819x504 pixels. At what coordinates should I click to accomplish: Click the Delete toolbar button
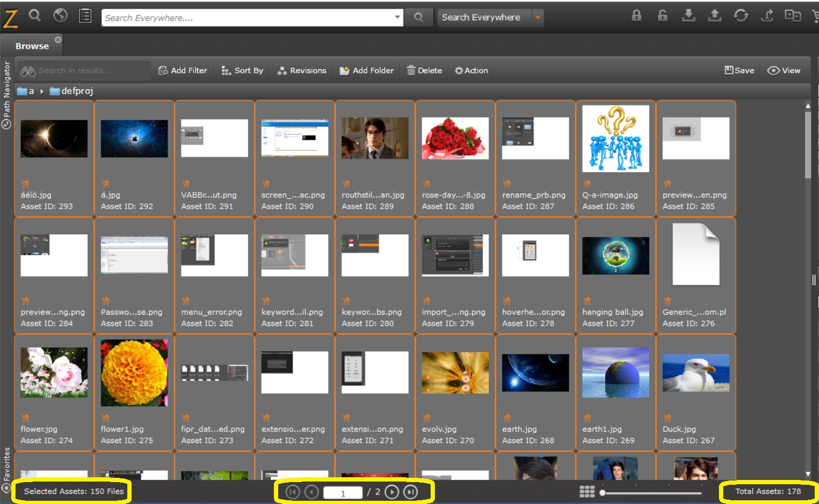coord(424,71)
